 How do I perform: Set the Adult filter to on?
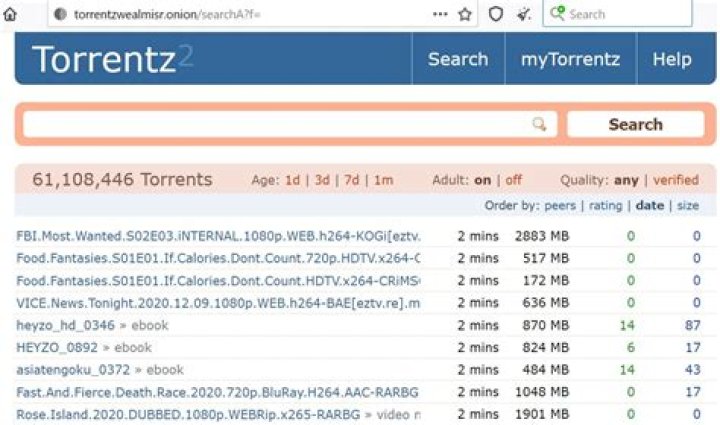(482, 180)
